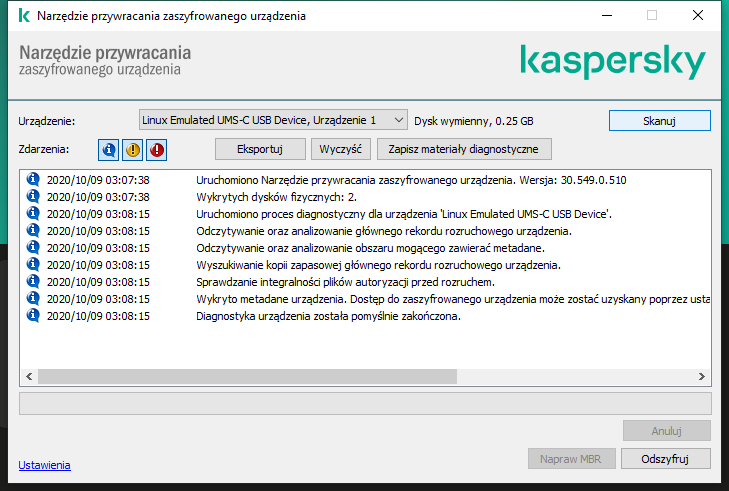Click Zapisz materiały diagnostyczne button
The height and width of the screenshot is (491, 729).
[463, 149]
